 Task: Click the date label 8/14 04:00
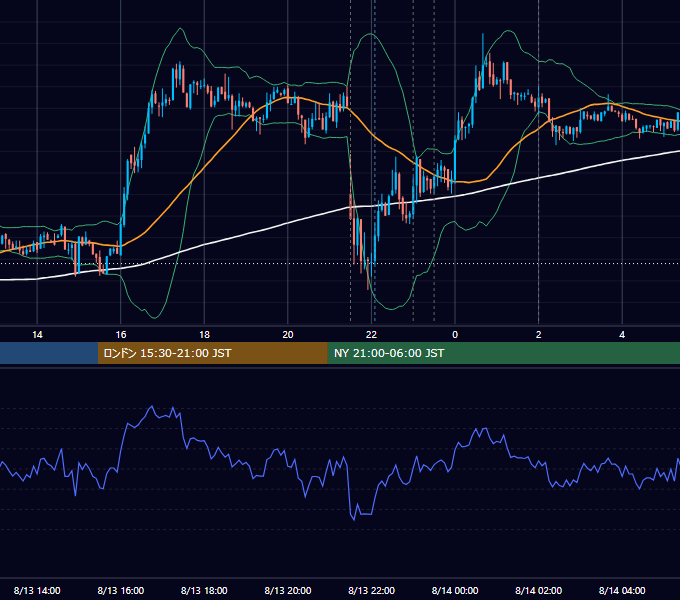point(622,590)
